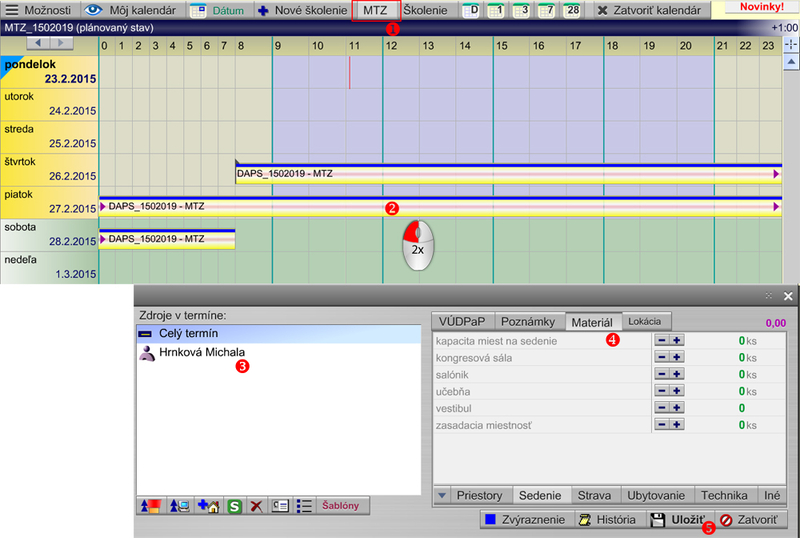Expand the triangle dropdown left of Priestory
Viewport: 800px width, 538px height.
(x=442, y=495)
